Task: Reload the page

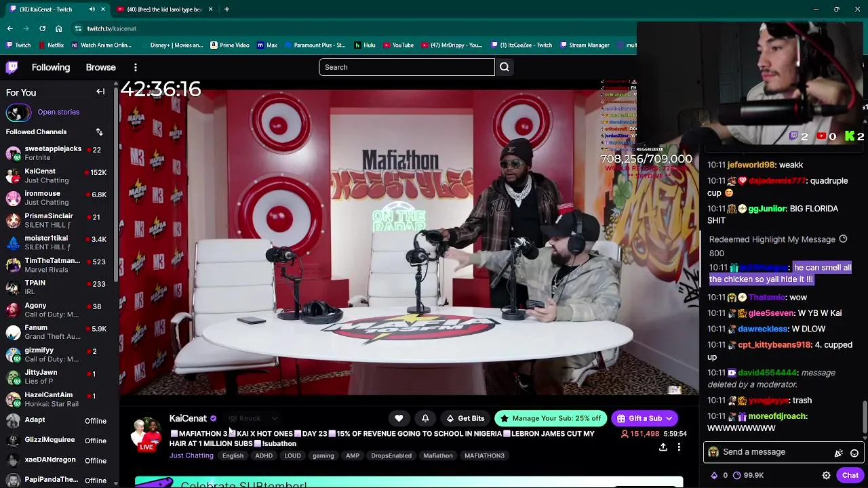Action: [42, 28]
